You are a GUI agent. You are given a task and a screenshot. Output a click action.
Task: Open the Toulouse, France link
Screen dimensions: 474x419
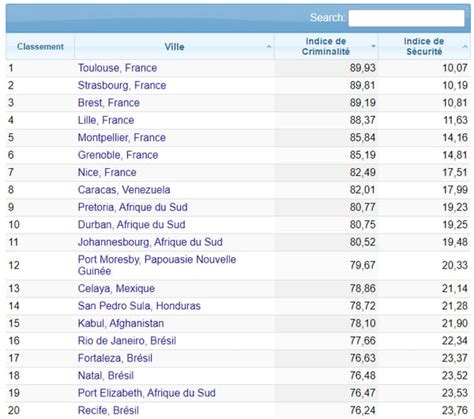pyautogui.click(x=117, y=68)
